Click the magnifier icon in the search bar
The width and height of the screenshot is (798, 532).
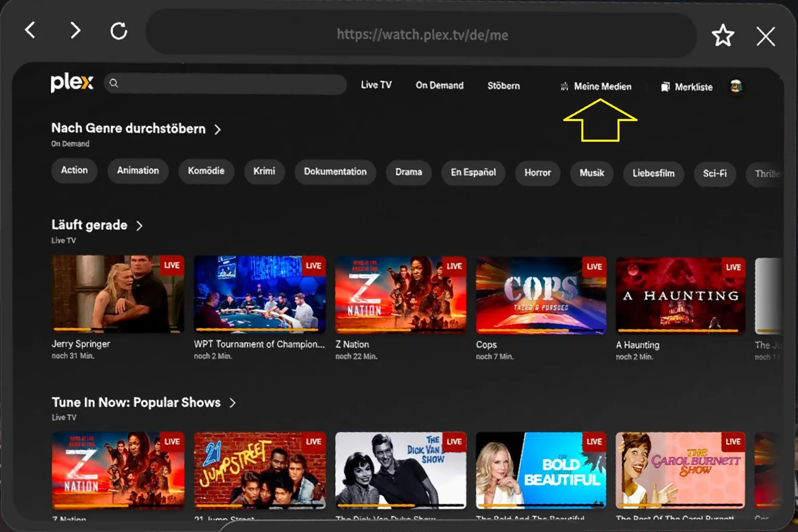(114, 83)
